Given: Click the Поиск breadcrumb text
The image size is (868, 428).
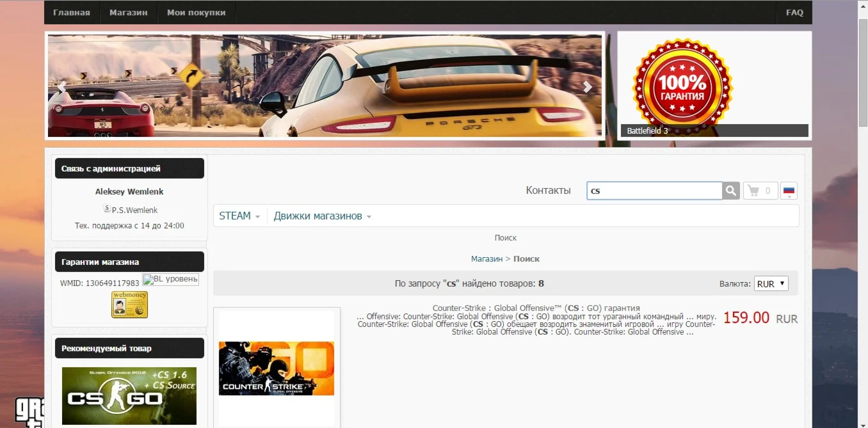Looking at the screenshot, I should 526,258.
